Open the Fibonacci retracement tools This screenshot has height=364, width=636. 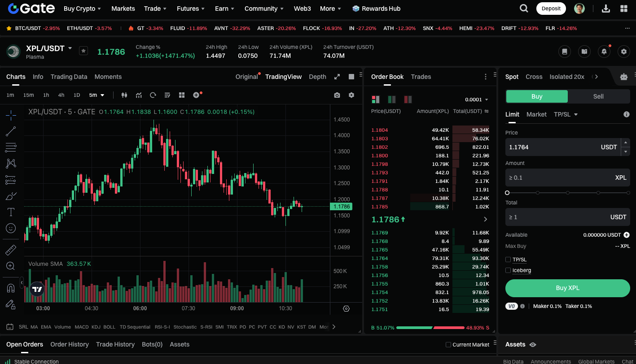tap(11, 147)
